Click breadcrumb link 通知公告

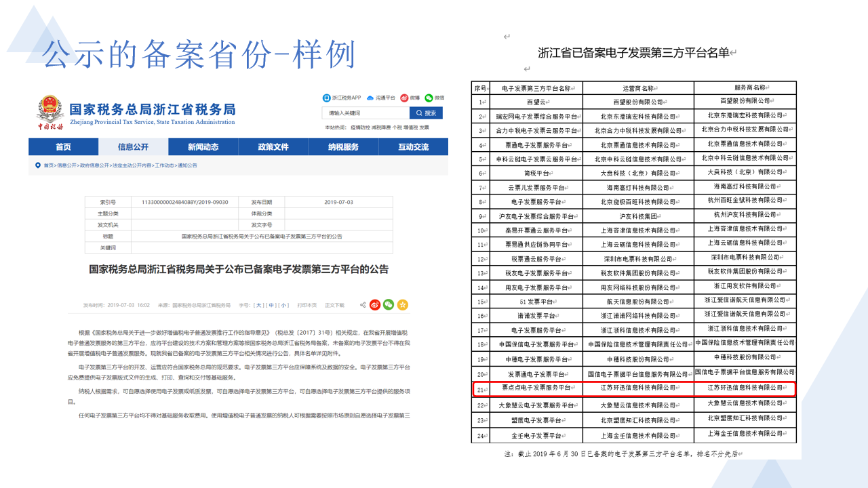188,165
